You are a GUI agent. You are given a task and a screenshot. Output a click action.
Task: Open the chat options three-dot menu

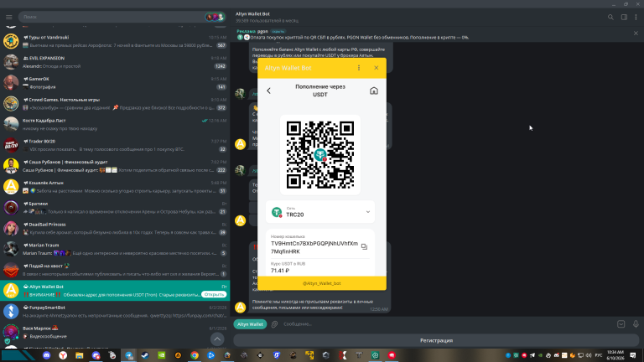click(x=636, y=18)
